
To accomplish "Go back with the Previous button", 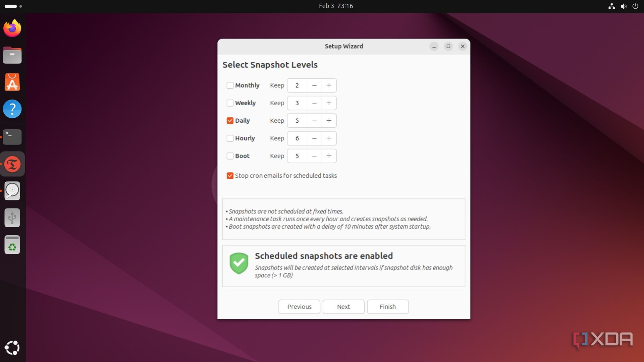I will pyautogui.click(x=299, y=307).
